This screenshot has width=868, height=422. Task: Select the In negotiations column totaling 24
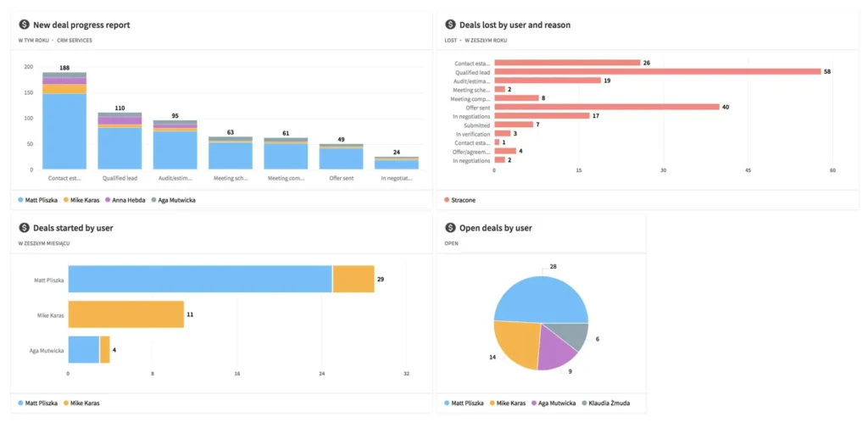[397, 164]
